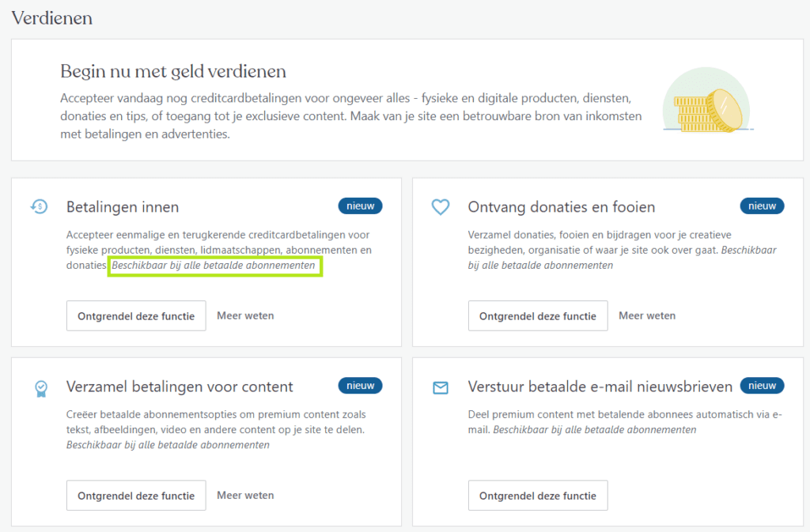The image size is (810, 532).
Task: Click the envelope icon for paid newsletters
Action: click(441, 387)
